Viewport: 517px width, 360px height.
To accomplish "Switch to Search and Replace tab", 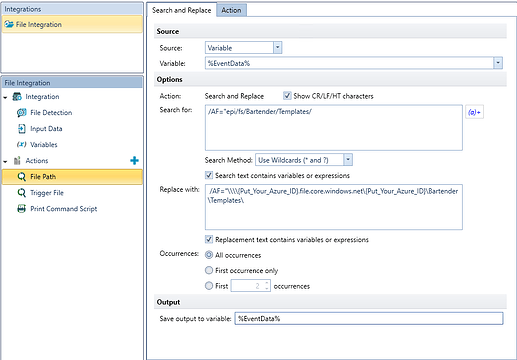I will click(x=182, y=10).
